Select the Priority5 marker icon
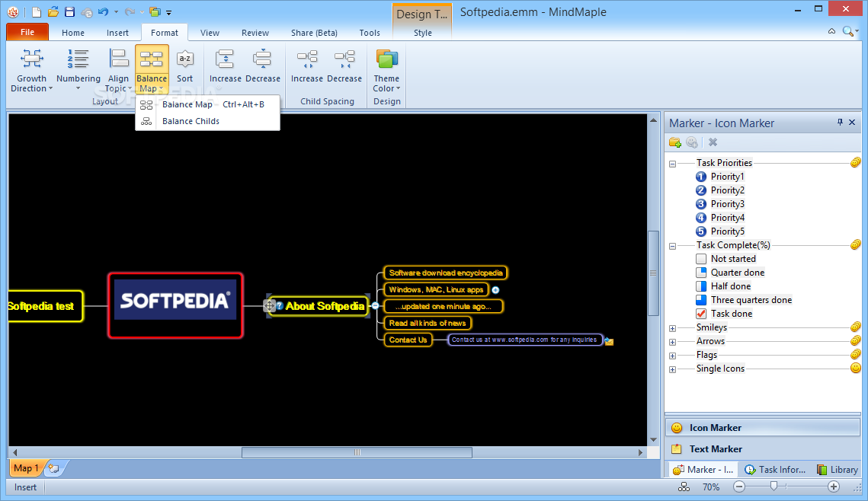The image size is (868, 501). (701, 231)
